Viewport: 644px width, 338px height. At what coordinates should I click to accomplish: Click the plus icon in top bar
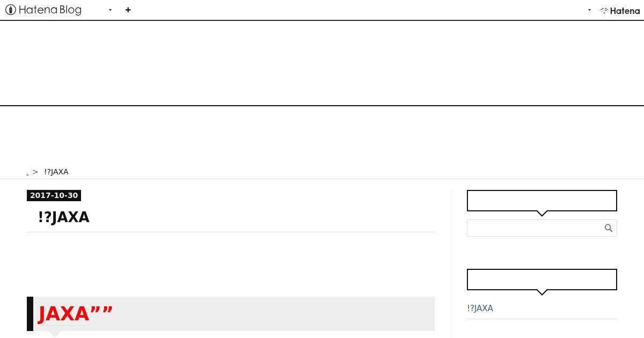[x=128, y=10]
